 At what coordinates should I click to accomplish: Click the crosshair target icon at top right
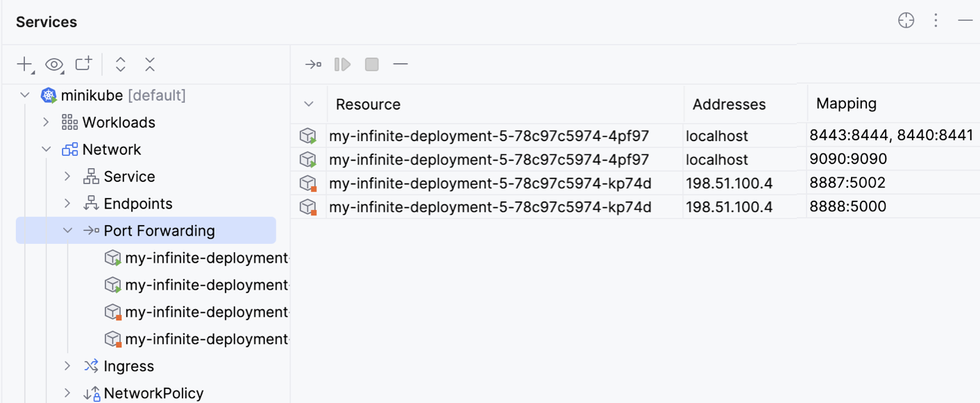906,20
